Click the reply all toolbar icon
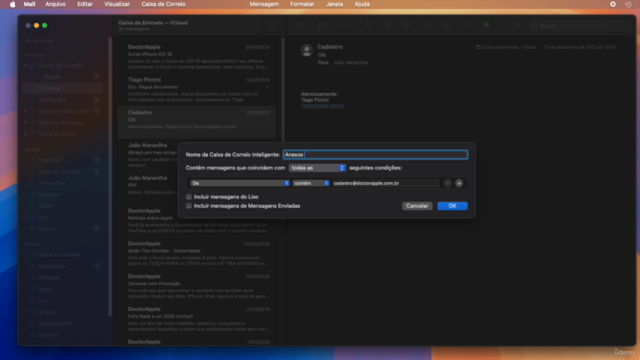 (x=447, y=25)
